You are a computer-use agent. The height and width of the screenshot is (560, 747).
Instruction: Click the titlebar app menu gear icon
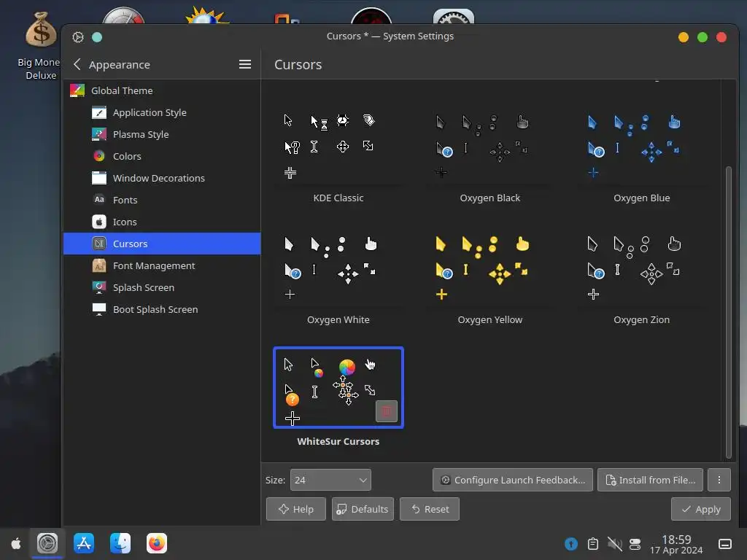[x=78, y=37]
